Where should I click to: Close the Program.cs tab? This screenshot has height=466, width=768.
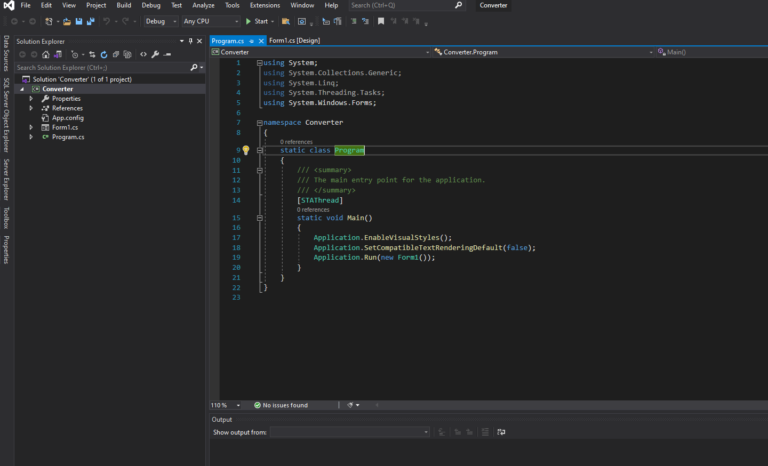pyautogui.click(x=261, y=41)
